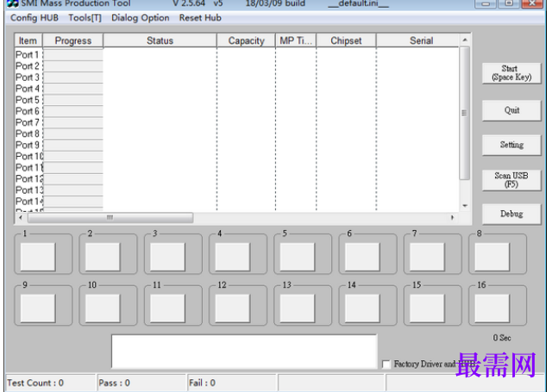Viewport: 552px width, 392px height.
Task: Click the 0 Sec timer label
Action: pos(502,338)
